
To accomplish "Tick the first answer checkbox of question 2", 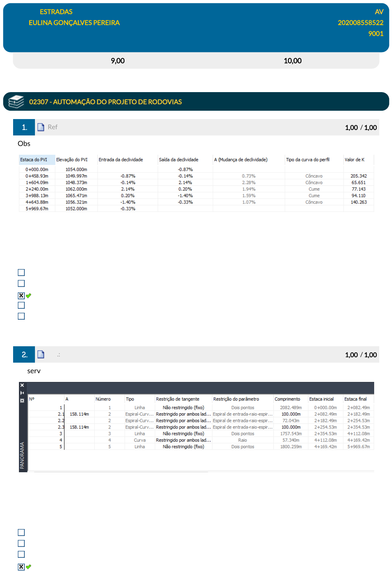I will coord(21,532).
